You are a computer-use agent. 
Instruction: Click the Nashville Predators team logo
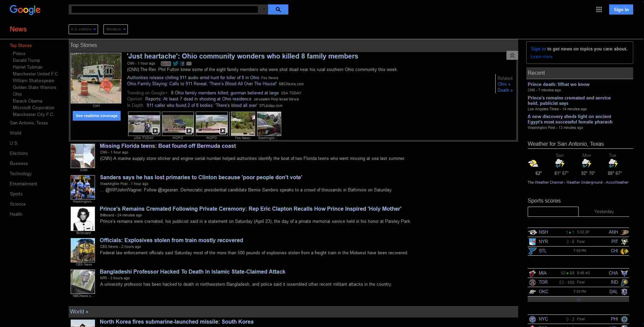pyautogui.click(x=532, y=232)
